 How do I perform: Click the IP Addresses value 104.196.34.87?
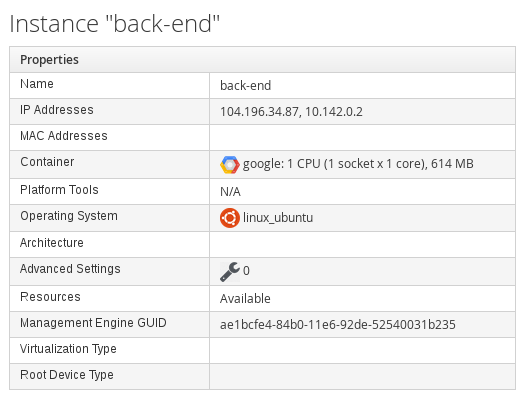(x=259, y=112)
